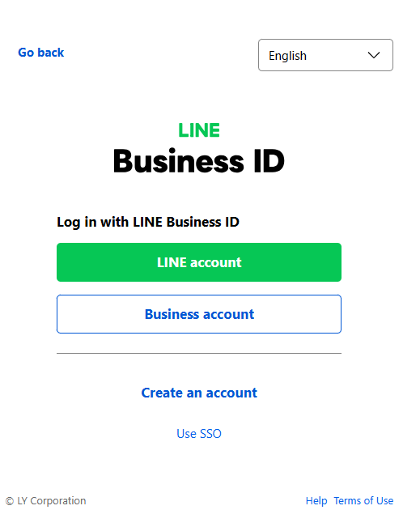Choose the Business account login option
The width and height of the screenshot is (420, 527).
click(199, 314)
